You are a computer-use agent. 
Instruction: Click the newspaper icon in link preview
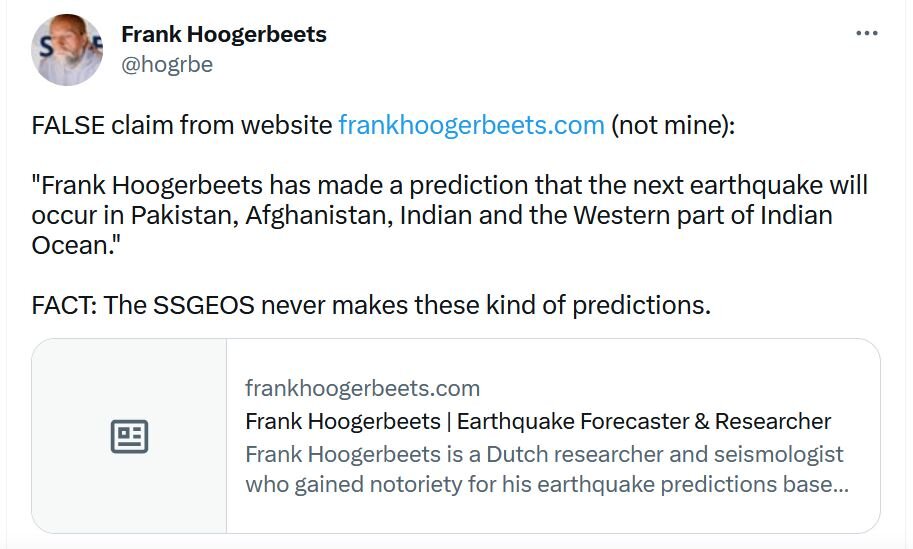[129, 436]
